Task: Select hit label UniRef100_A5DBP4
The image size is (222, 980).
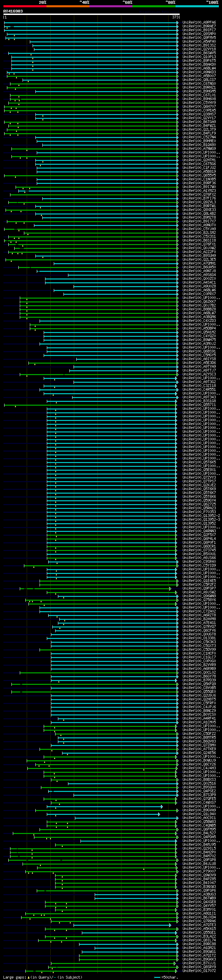Action: point(199,328)
